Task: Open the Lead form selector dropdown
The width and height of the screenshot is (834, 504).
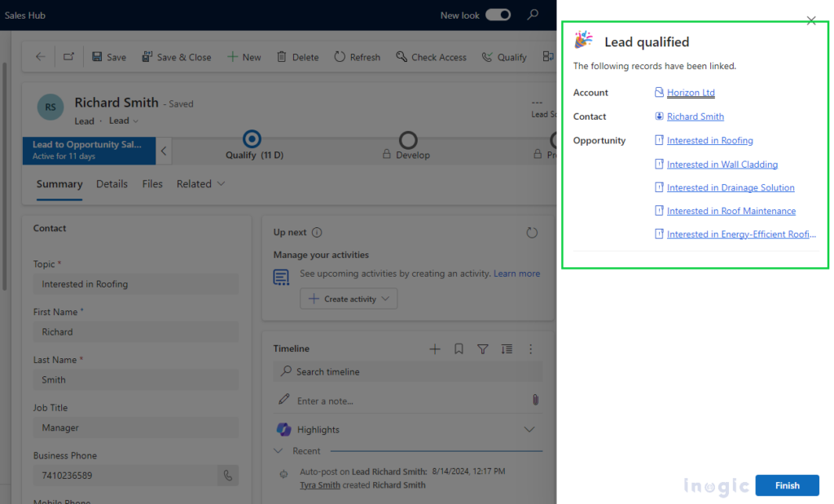Action: (124, 121)
